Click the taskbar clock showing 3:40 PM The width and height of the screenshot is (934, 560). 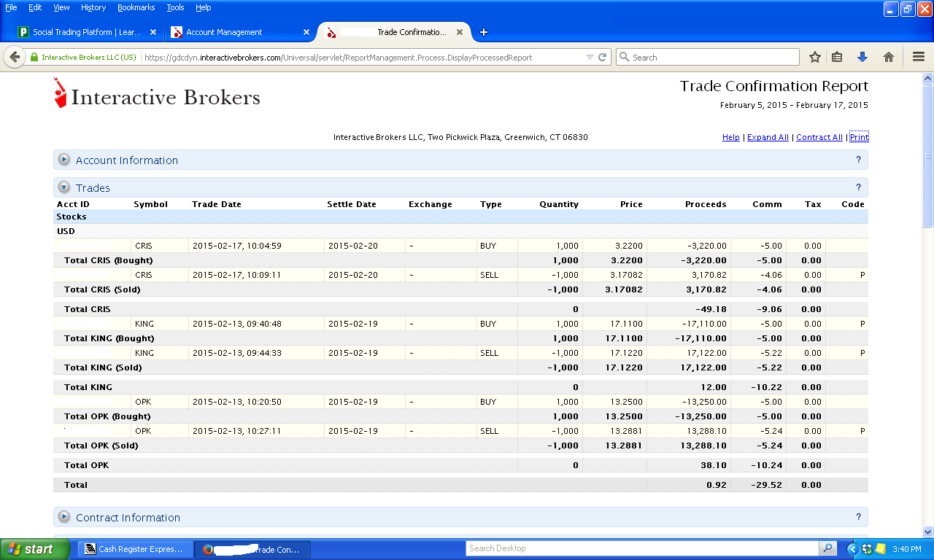[908, 549]
